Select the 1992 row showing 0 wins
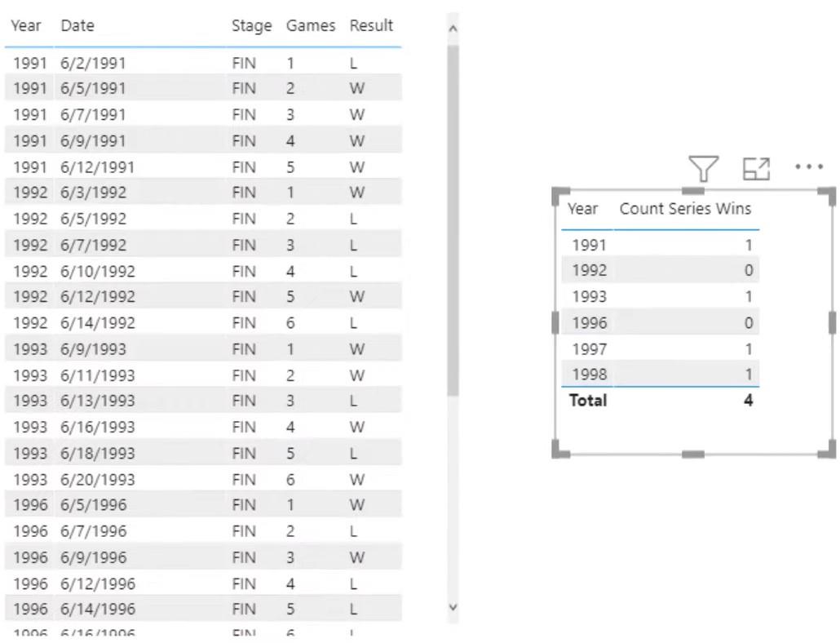 [660, 269]
